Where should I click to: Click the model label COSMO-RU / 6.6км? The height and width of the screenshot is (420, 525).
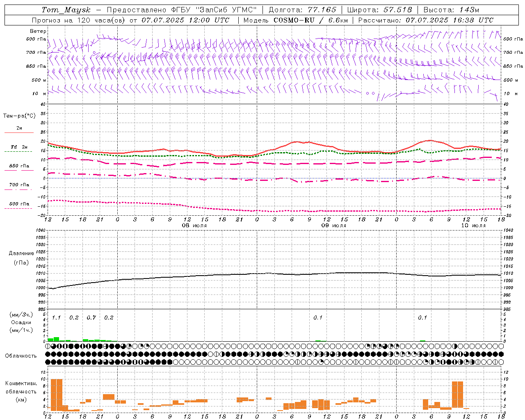(311, 20)
